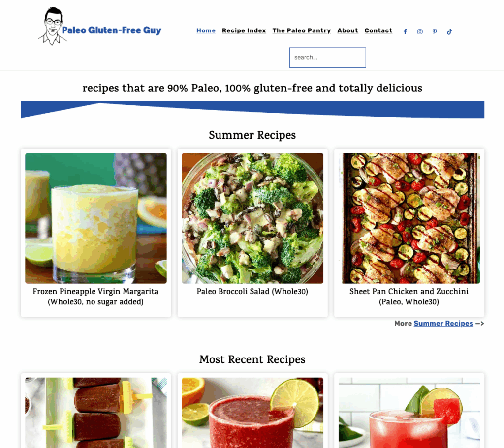Click the Paleo Gluten-Free Guy site title
The width and height of the screenshot is (504, 448).
[112, 30]
